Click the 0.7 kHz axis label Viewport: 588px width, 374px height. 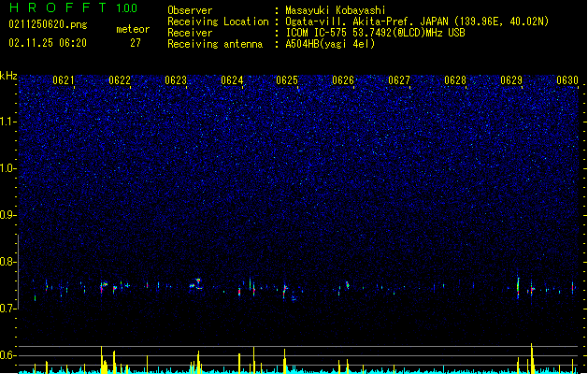8,309
